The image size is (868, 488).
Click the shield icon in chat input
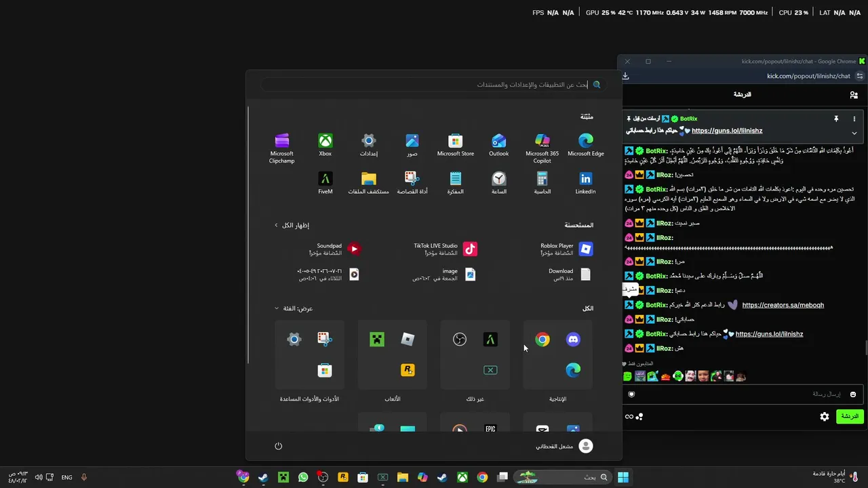631,394
